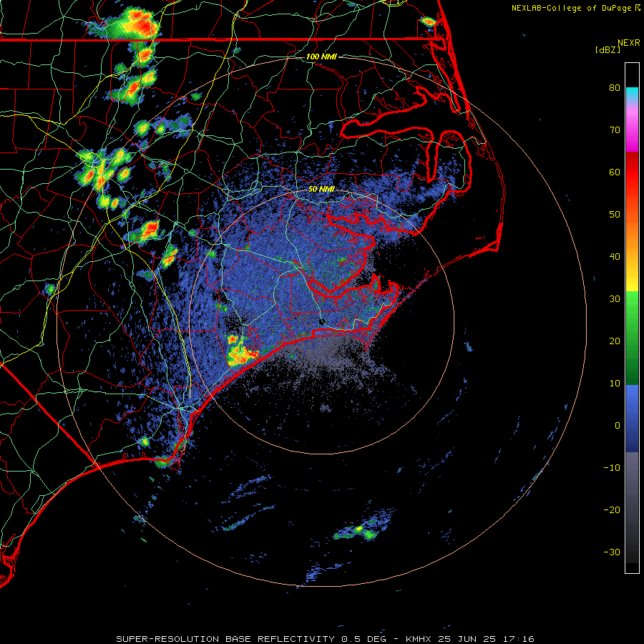Viewport: 644px width, 644px height.
Task: Click the 80 value on dBZ scale
Action: pos(615,88)
